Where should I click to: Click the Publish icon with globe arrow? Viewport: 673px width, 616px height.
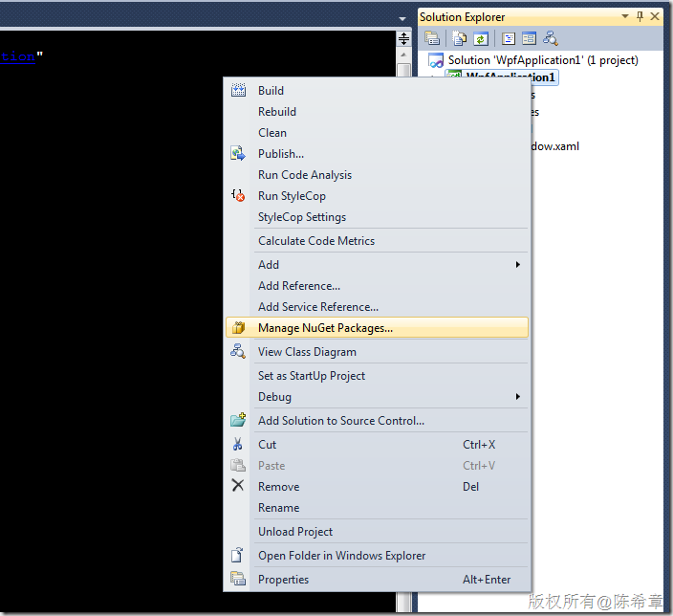click(238, 153)
